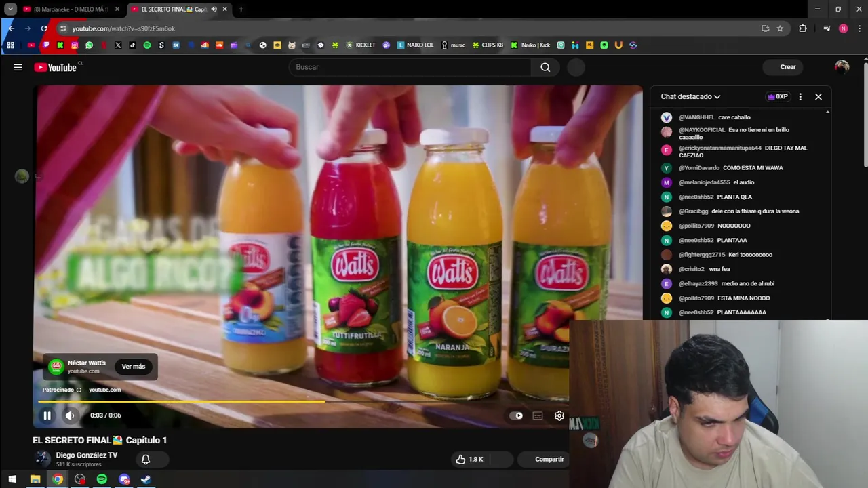Toggle the autoplay switch in player
Viewport: 868px width, 488px height.
point(516,415)
